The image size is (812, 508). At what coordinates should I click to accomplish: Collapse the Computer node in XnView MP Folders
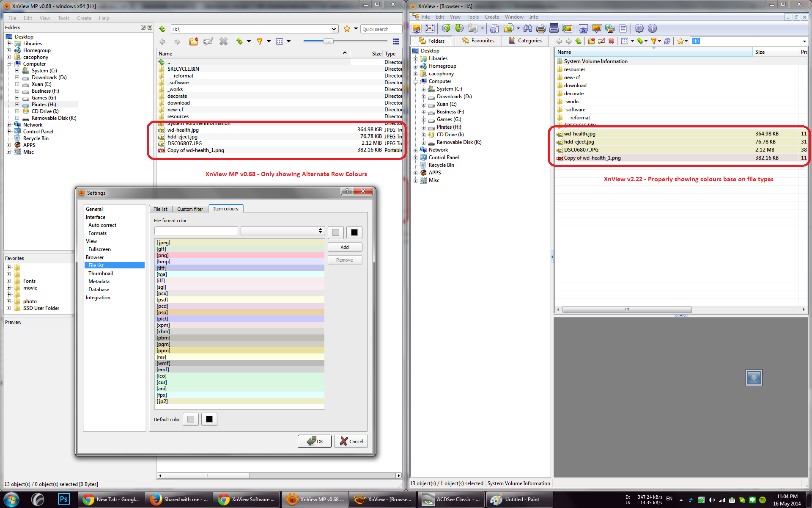point(8,64)
